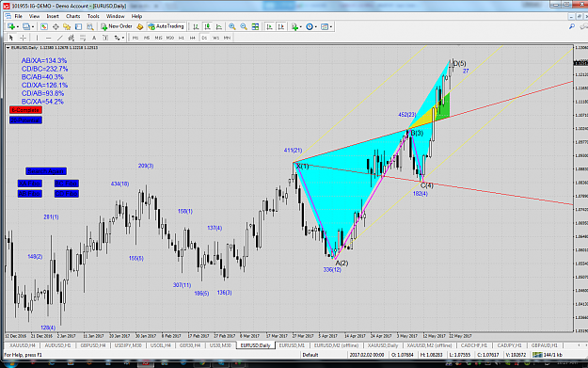Expand the Periods dropdown arrow
The height and width of the screenshot is (368, 588).
[316, 27]
